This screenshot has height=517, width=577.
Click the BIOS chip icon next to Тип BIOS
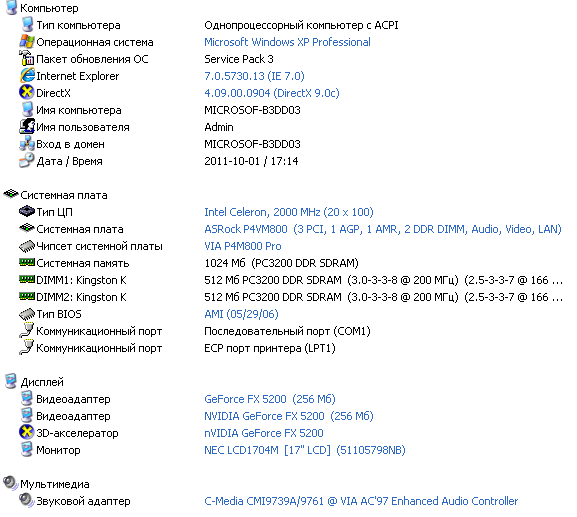(27, 314)
